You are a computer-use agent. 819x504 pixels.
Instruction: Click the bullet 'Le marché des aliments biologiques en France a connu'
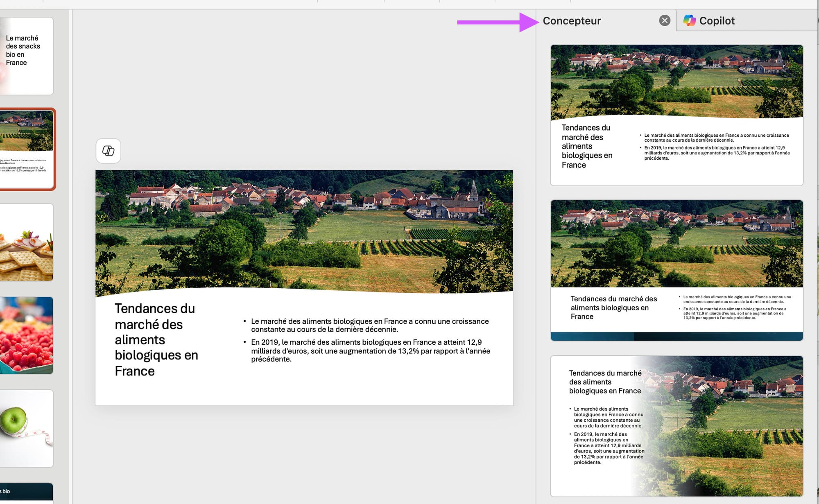370,325
